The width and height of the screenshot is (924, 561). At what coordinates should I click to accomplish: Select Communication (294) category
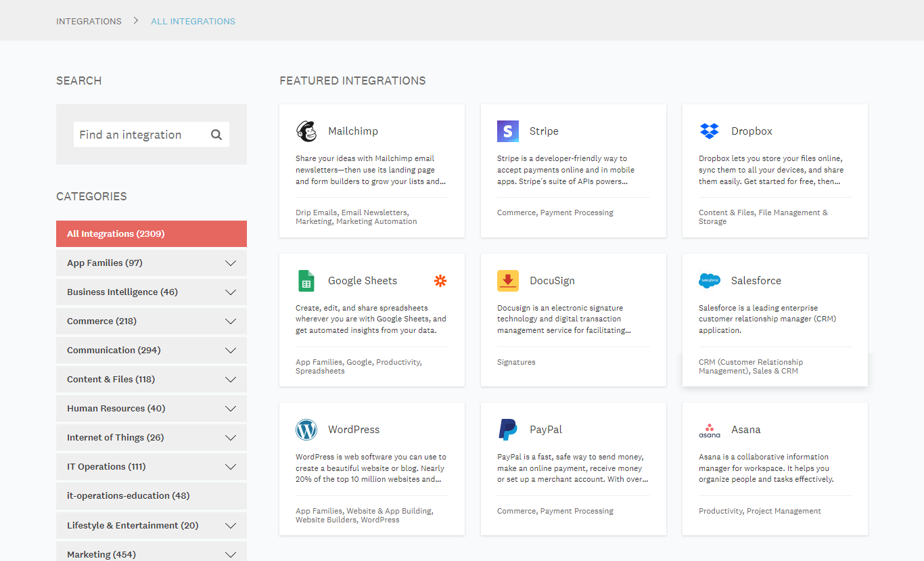(152, 350)
